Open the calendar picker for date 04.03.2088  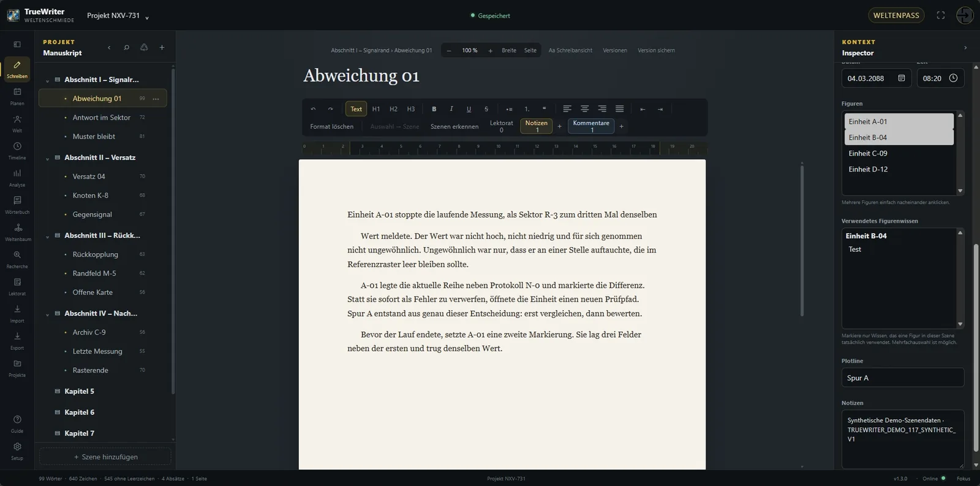click(902, 78)
